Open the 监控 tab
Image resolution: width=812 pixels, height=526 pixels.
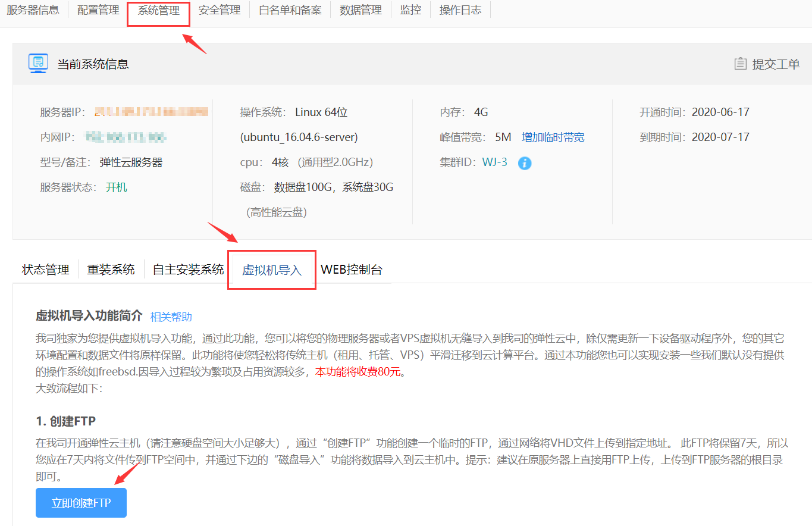pyautogui.click(x=410, y=10)
